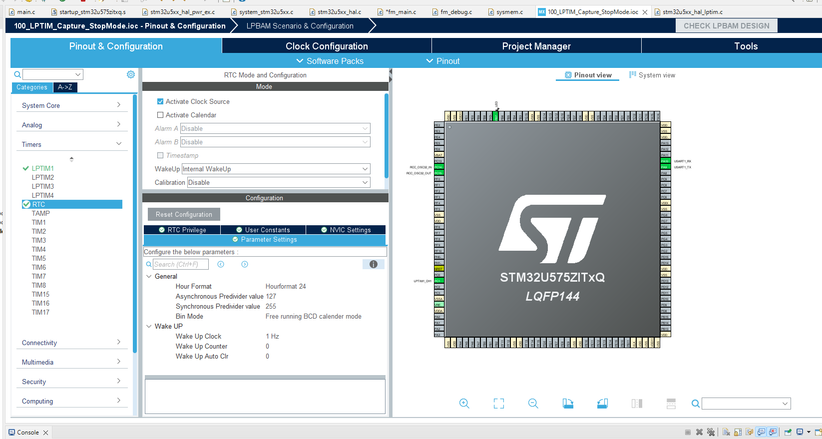
Task: Open the Alarm A dropdown
Action: coord(275,129)
